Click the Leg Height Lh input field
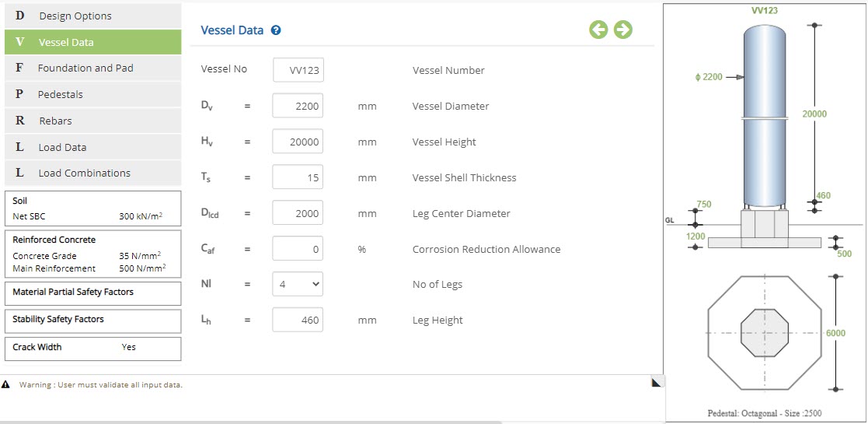This screenshot has height=424, width=868. [x=298, y=321]
